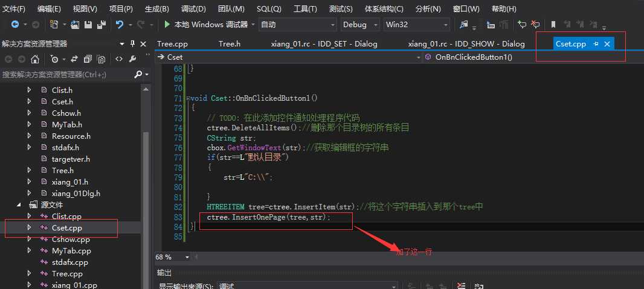Switch to the Tree.cpp editor tab
The height and width of the screenshot is (289, 644).
pyautogui.click(x=172, y=44)
